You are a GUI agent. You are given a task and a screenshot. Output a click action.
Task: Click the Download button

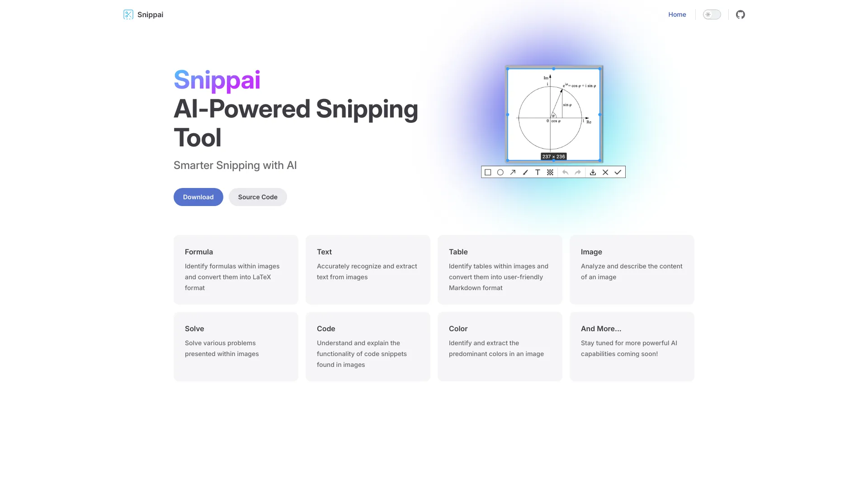[x=198, y=197]
